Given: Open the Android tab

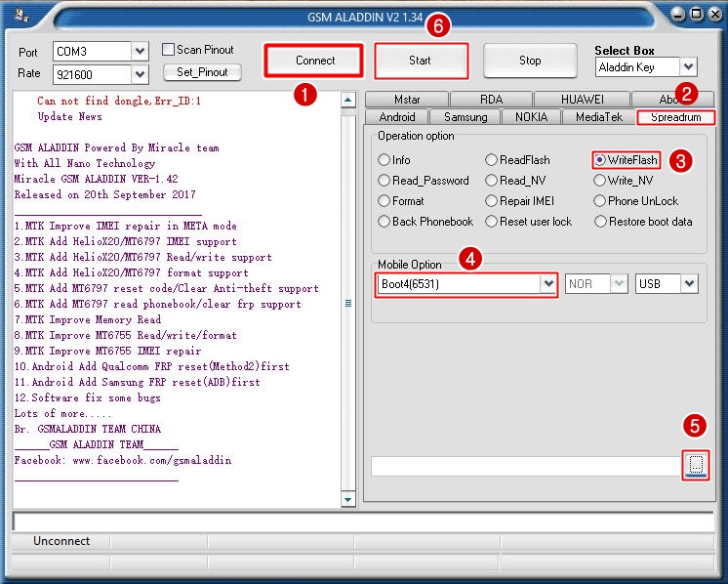Looking at the screenshot, I should pyautogui.click(x=397, y=117).
